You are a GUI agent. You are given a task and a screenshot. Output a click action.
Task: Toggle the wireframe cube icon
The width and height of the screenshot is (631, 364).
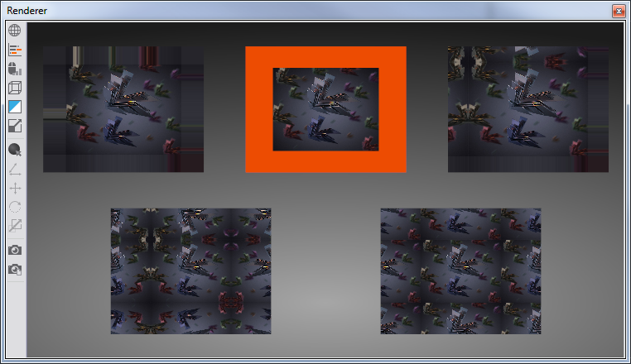(15, 88)
